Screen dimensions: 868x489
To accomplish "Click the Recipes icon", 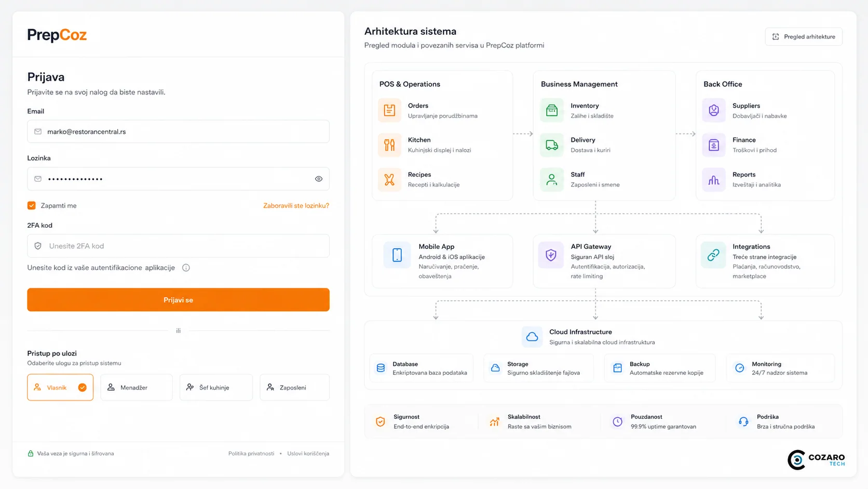I will pos(389,179).
